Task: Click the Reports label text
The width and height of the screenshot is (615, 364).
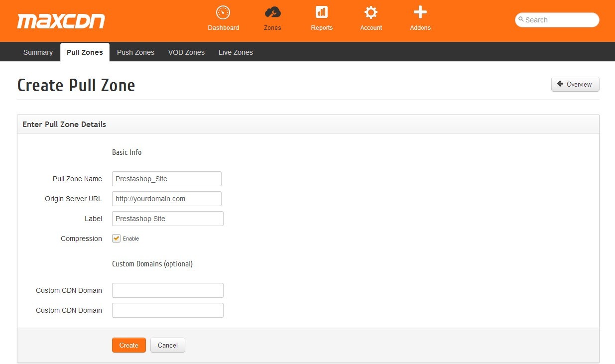Action: coord(322,28)
